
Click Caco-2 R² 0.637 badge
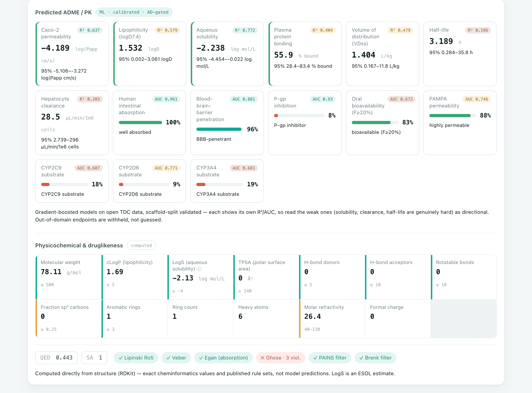[x=90, y=30]
